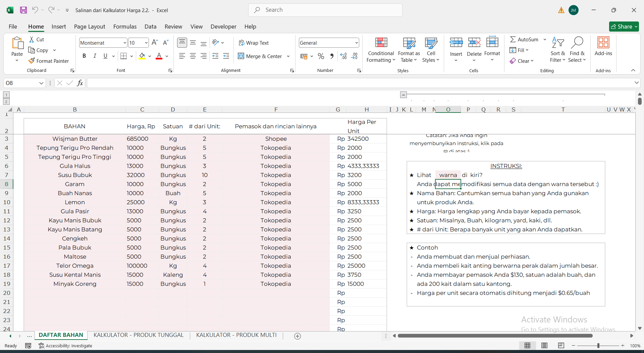
Task: Click the Redo arrow icon
Action: click(x=51, y=10)
